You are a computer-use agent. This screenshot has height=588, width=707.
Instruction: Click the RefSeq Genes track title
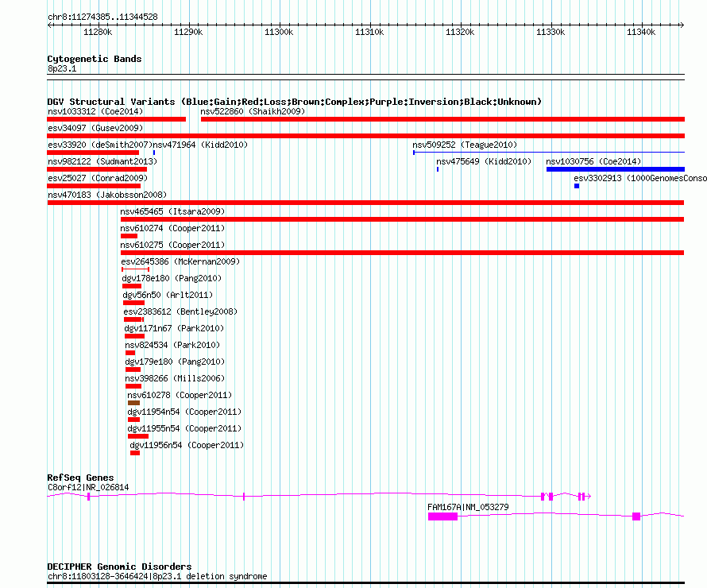pyautogui.click(x=80, y=478)
